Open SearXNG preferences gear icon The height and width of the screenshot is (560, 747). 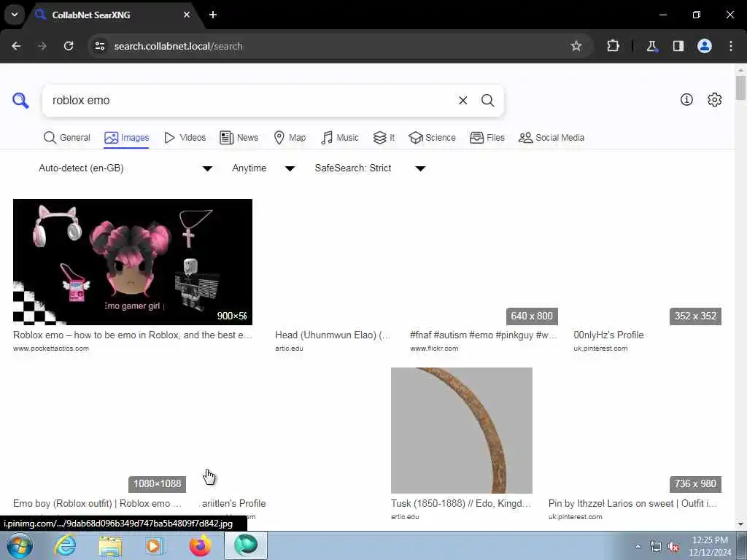coord(714,99)
